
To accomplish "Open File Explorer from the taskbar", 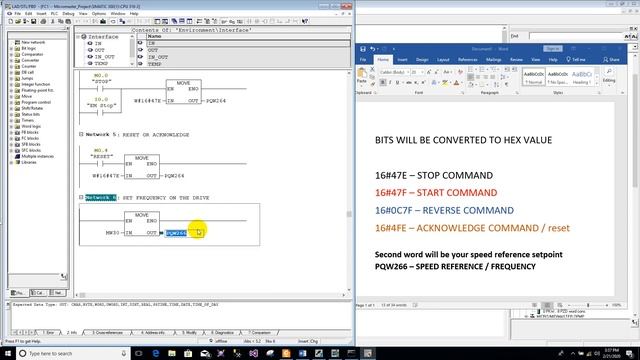I will click(x=172, y=353).
